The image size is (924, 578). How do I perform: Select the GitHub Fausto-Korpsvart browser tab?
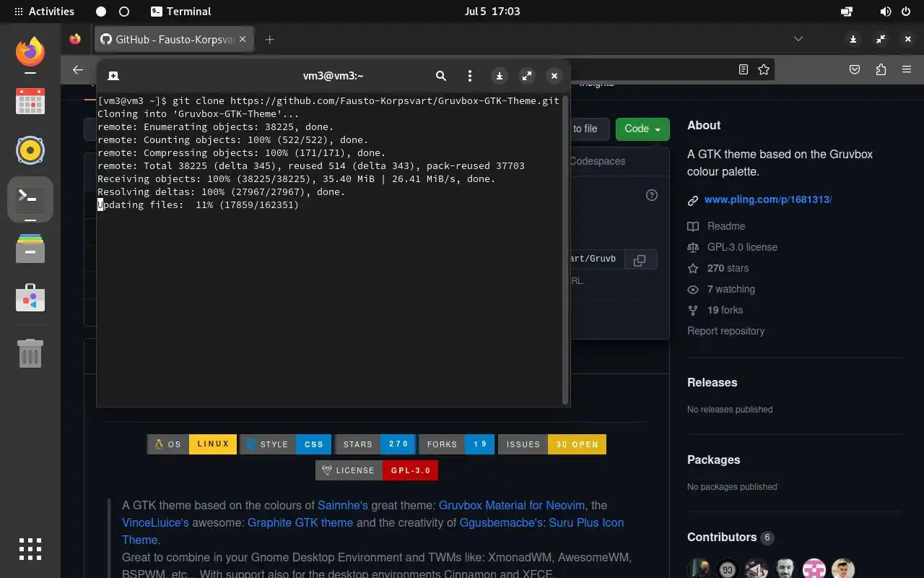[173, 40]
